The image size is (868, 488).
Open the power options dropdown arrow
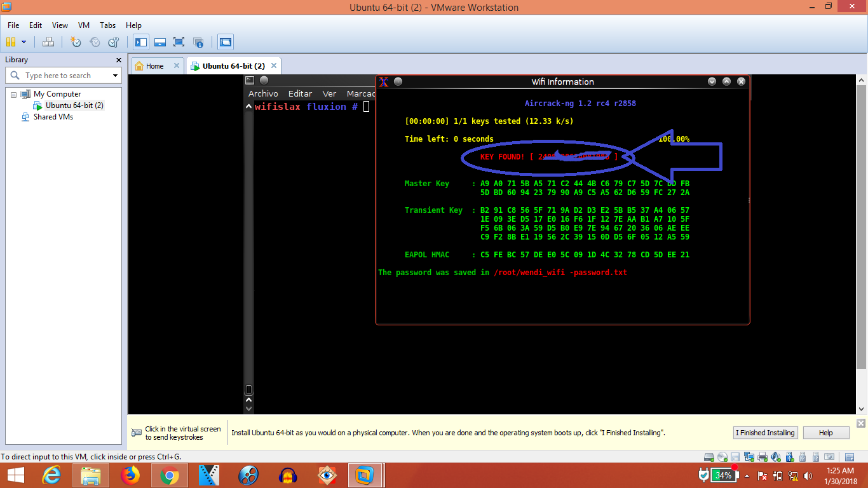point(24,42)
